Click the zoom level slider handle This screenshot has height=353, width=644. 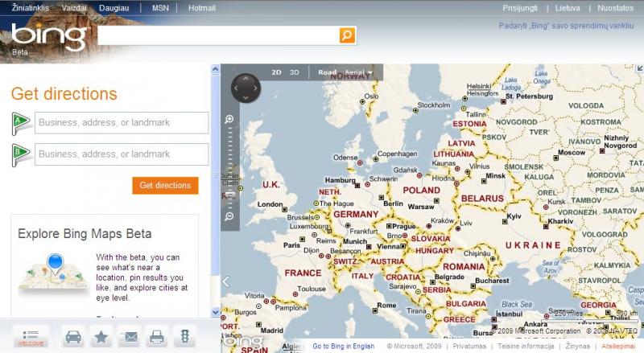[x=230, y=195]
